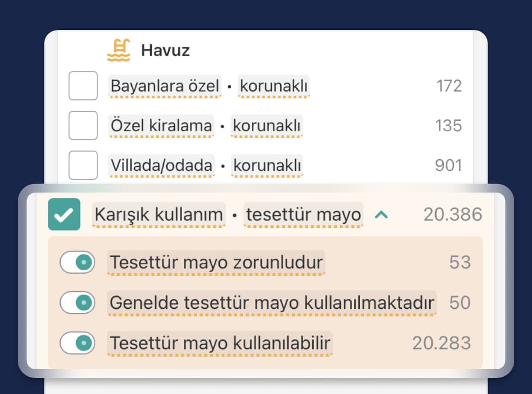Uncheck the Karışık kullanım checkbox
The width and height of the screenshot is (532, 394).
pyautogui.click(x=64, y=214)
